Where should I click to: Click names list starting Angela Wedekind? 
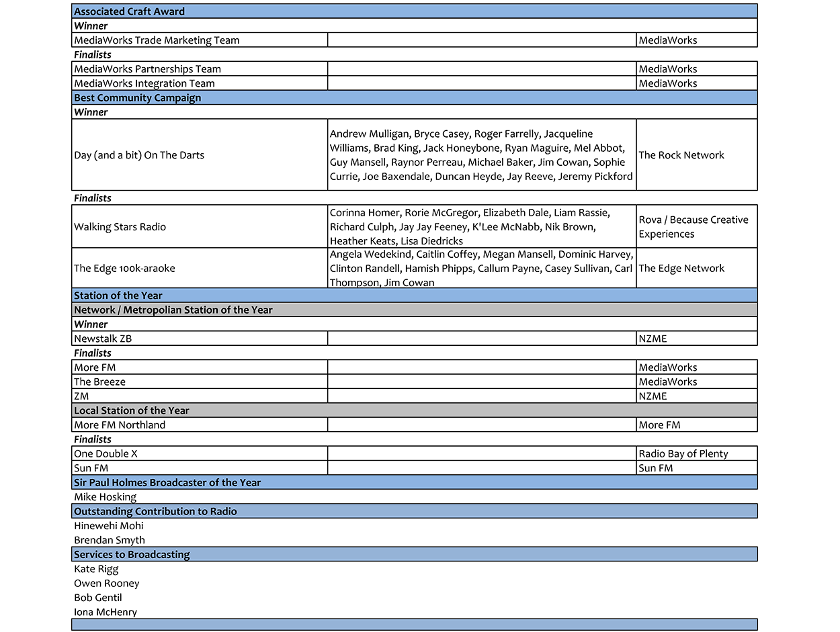(x=482, y=268)
